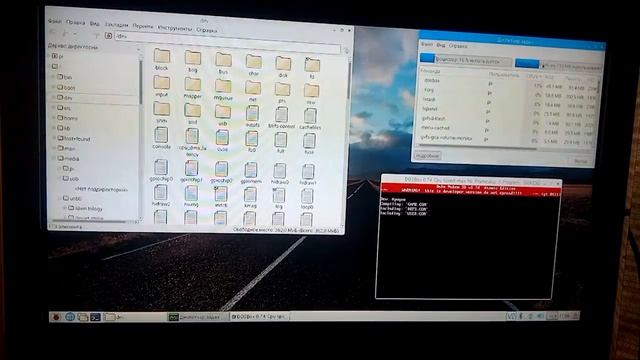The height and width of the screenshot is (360, 640).
Task: Expand the home tree node
Action: tap(54, 118)
